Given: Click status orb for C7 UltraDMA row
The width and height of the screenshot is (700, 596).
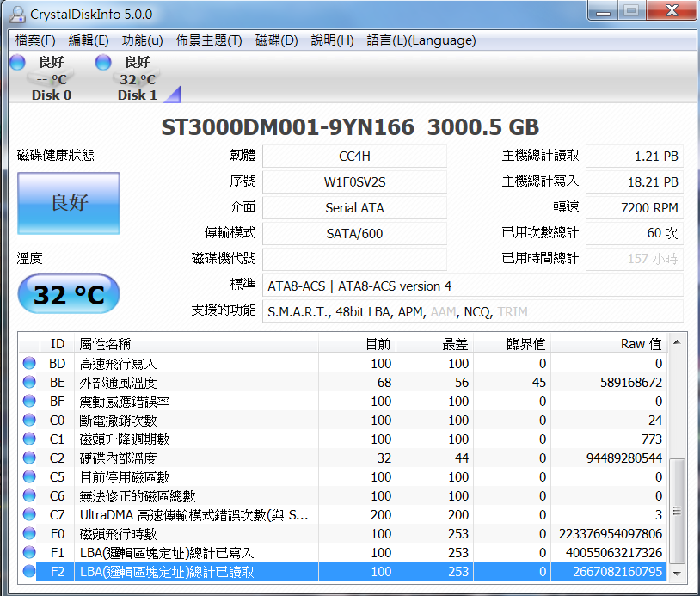Looking at the screenshot, I should 29,515.
